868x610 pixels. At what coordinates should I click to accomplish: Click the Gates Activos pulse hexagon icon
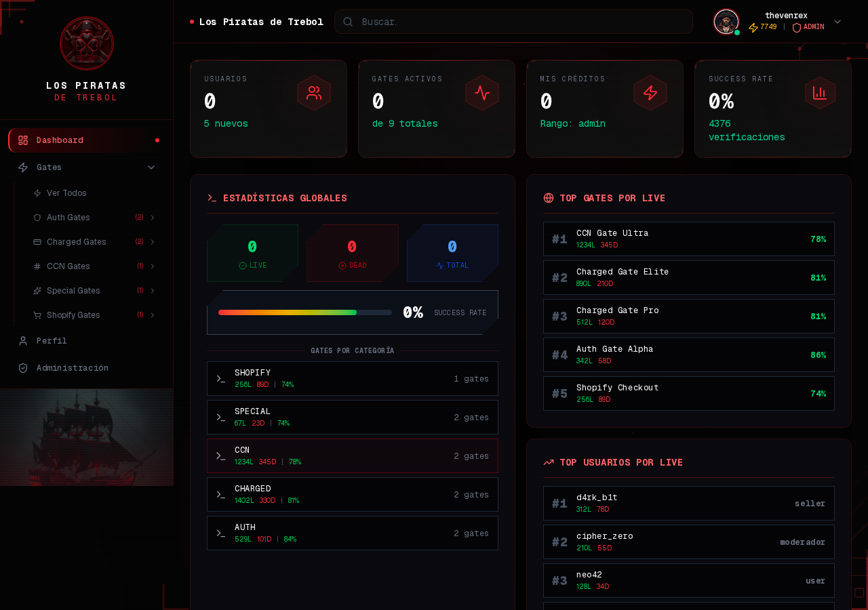click(x=482, y=93)
